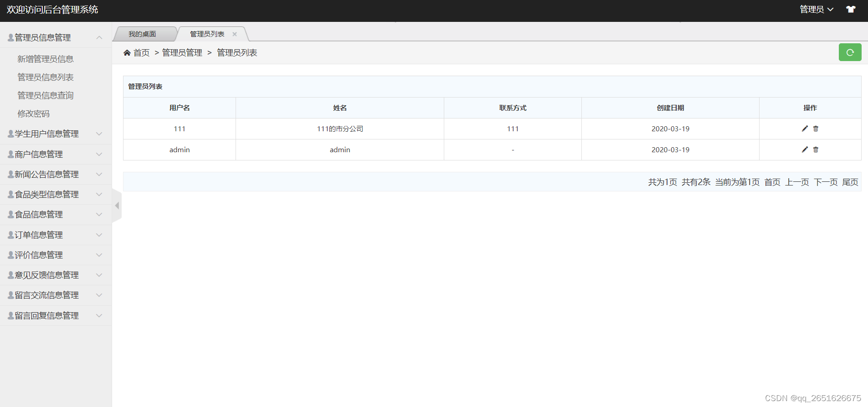Viewport: 868px width, 407px height.
Task: Select the admin username cell
Action: tap(180, 150)
